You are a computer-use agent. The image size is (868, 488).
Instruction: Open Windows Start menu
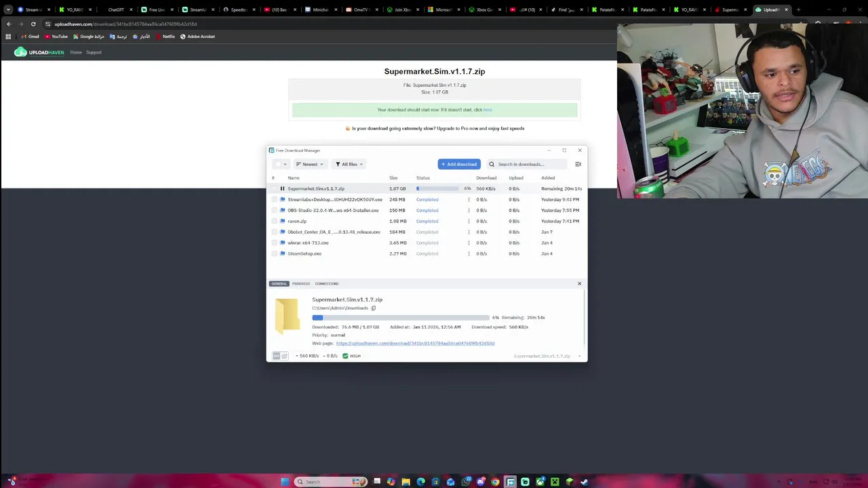pyautogui.click(x=284, y=482)
